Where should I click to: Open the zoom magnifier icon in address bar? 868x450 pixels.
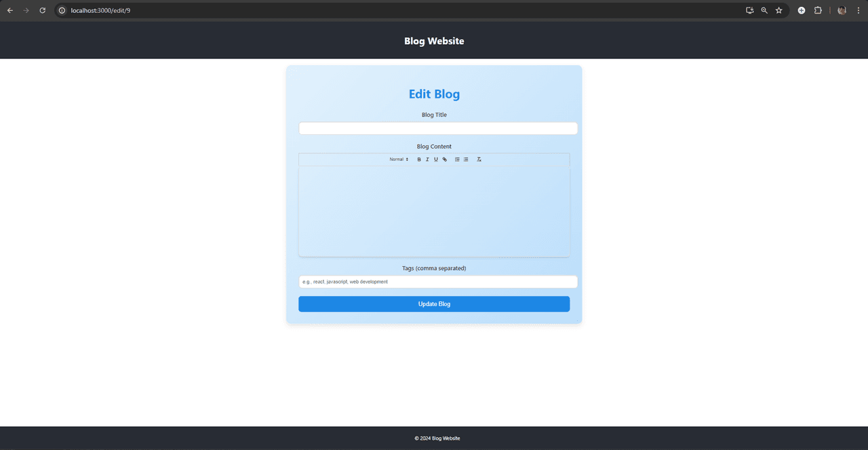point(764,10)
